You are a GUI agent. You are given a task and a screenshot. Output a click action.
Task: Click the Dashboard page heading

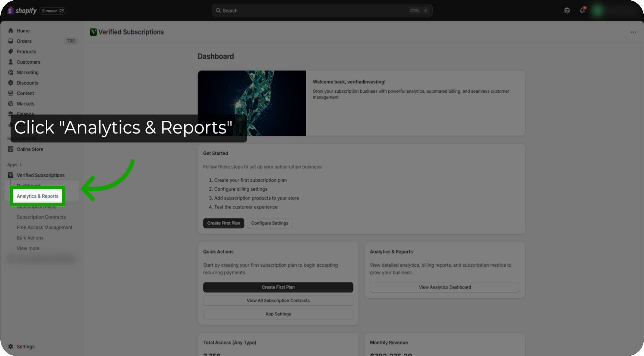pyautogui.click(x=216, y=56)
